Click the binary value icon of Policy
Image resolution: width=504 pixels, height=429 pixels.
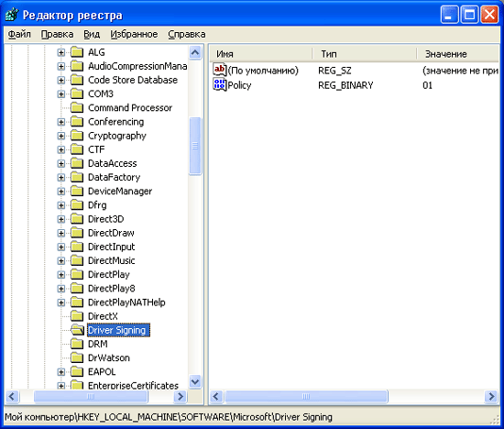pyautogui.click(x=220, y=85)
